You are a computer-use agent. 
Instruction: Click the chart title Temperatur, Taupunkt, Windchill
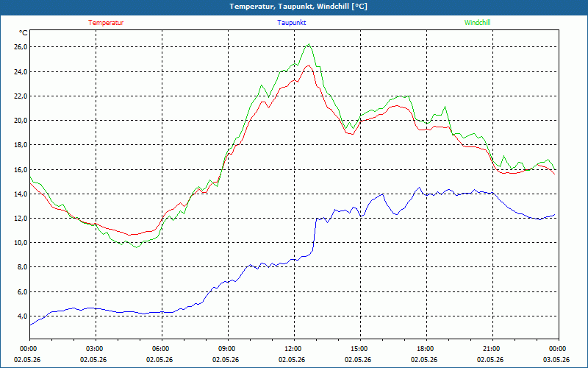[x=298, y=7]
